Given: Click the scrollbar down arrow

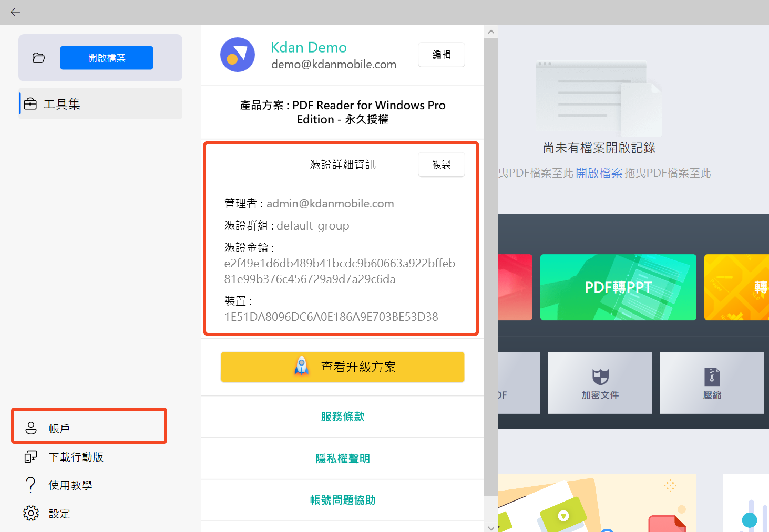Looking at the screenshot, I should click(x=491, y=528).
